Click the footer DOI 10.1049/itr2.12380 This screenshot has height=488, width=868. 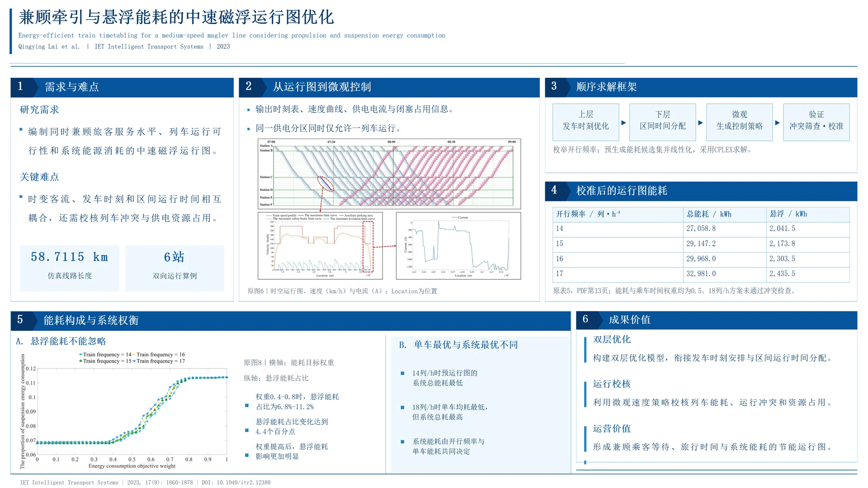[236, 483]
